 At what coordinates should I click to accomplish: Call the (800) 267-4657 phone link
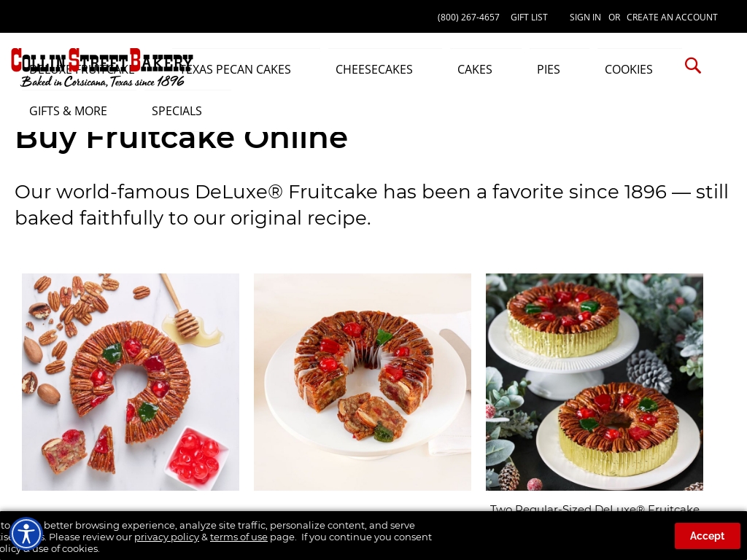coord(468,17)
